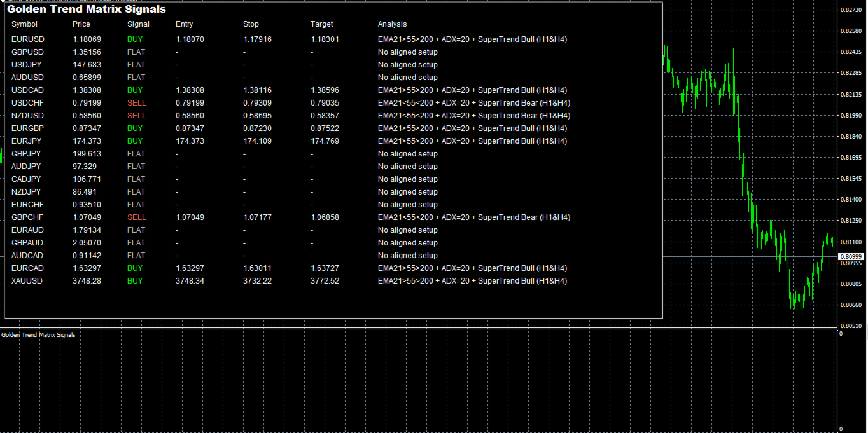Click the EURUSD stop value 1.17916
Viewport: 868px width, 433px height.
point(257,39)
